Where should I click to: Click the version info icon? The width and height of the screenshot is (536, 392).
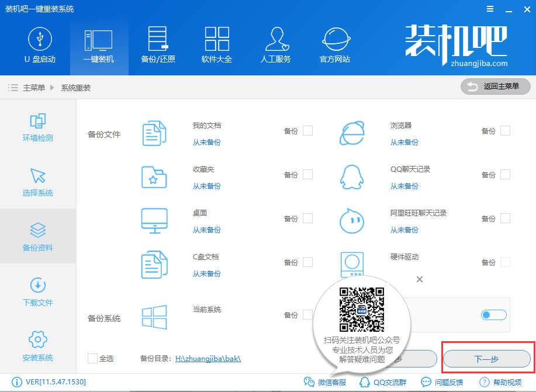point(17,381)
